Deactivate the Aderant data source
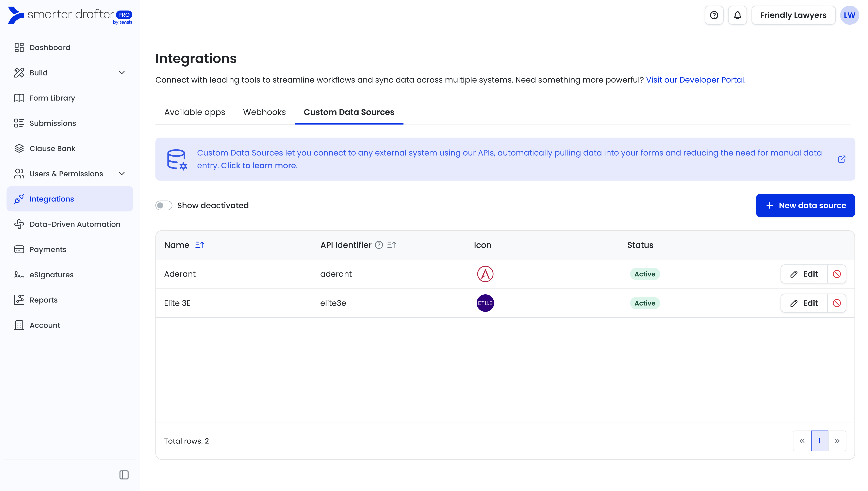Viewport: 868px width, 491px height. (x=837, y=274)
